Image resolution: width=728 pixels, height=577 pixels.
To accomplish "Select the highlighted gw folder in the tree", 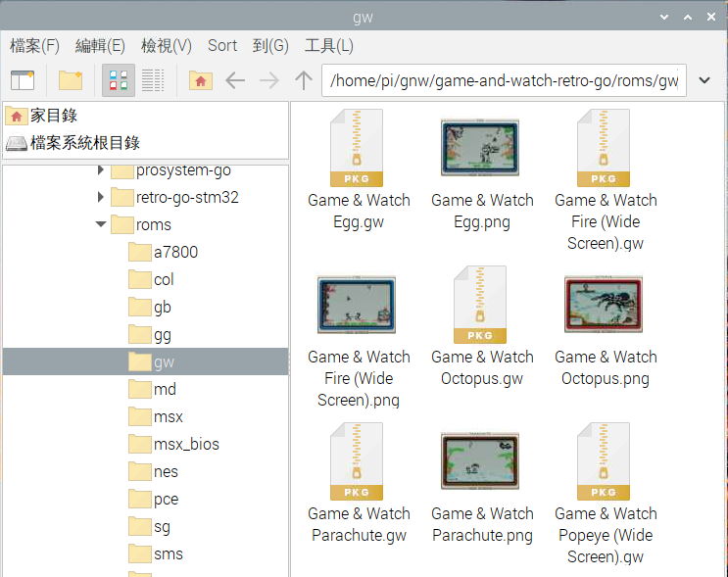I will 145,361.
